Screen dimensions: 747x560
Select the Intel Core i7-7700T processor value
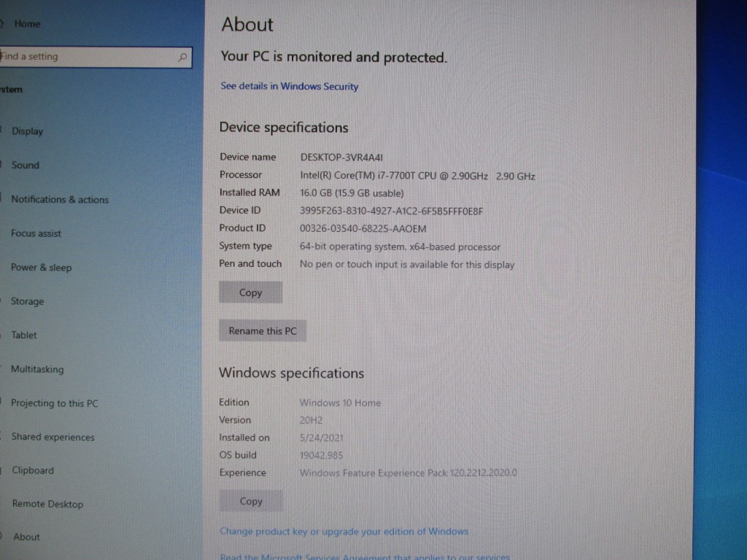pyautogui.click(x=417, y=176)
